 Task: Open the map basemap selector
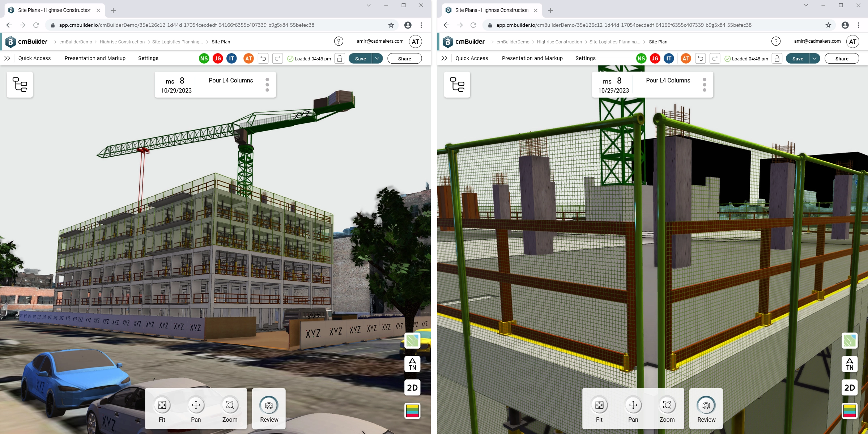[x=412, y=340]
